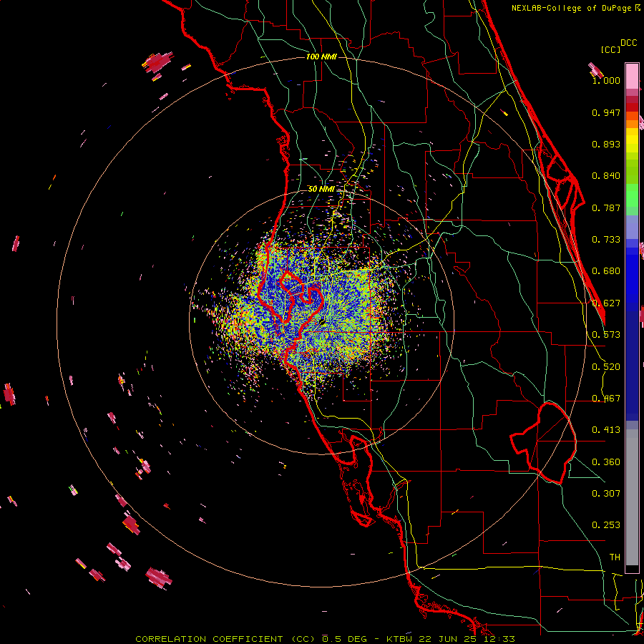Click the 0.947 value on the scale
644x644 pixels.
click(606, 112)
